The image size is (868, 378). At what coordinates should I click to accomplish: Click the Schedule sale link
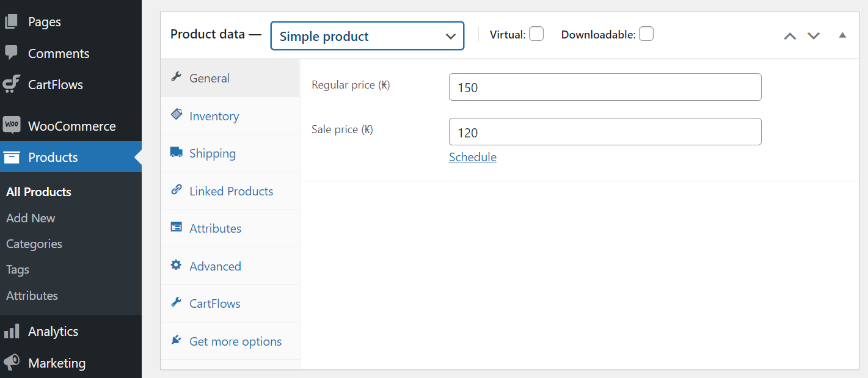[x=473, y=157]
